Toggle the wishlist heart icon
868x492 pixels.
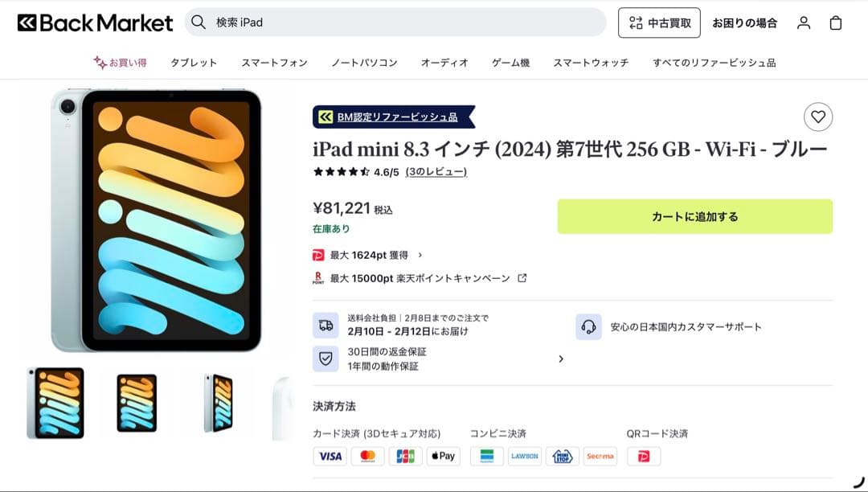tap(818, 117)
